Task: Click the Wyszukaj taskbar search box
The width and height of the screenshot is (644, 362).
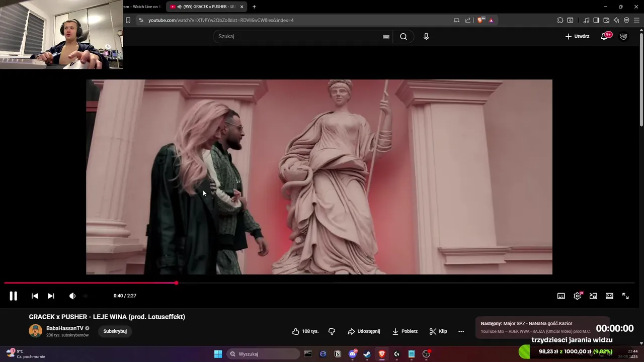Action: pyautogui.click(x=263, y=354)
